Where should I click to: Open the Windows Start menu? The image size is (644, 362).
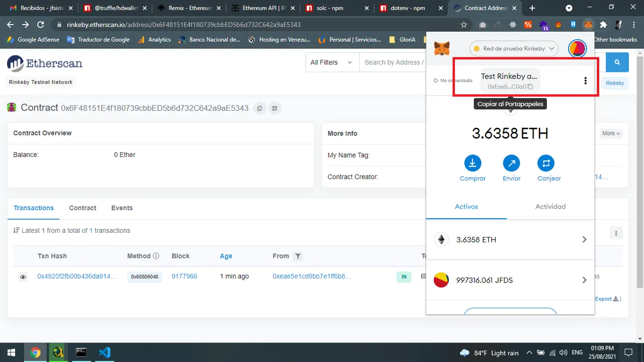11,352
